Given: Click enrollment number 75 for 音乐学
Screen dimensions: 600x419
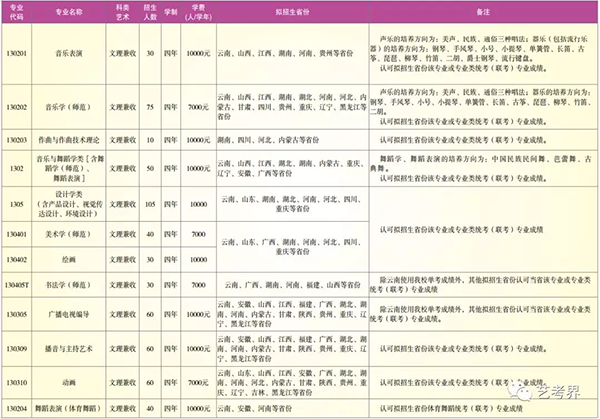Looking at the screenshot, I should pyautogui.click(x=150, y=107).
